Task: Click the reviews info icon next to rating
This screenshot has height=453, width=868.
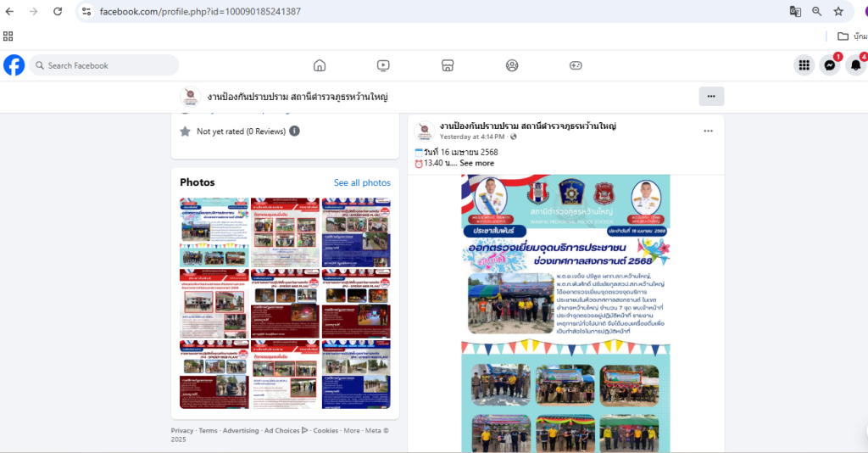Action: pos(294,131)
